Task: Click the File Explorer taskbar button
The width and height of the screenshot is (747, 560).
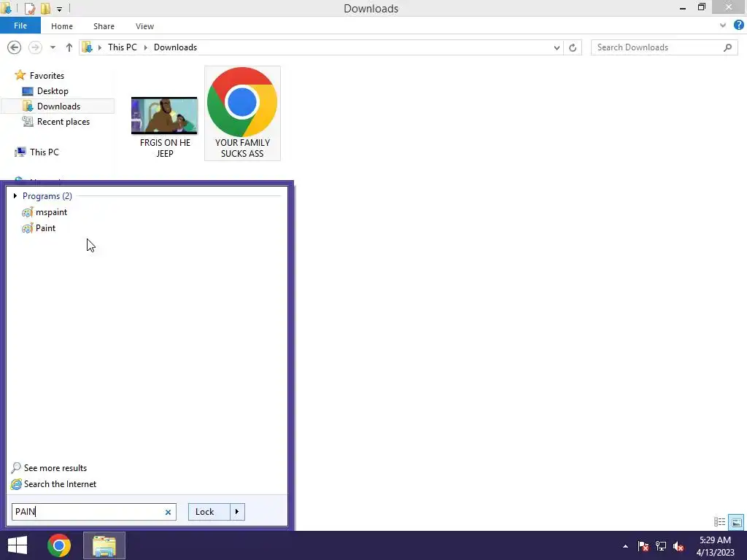Action: point(104,545)
